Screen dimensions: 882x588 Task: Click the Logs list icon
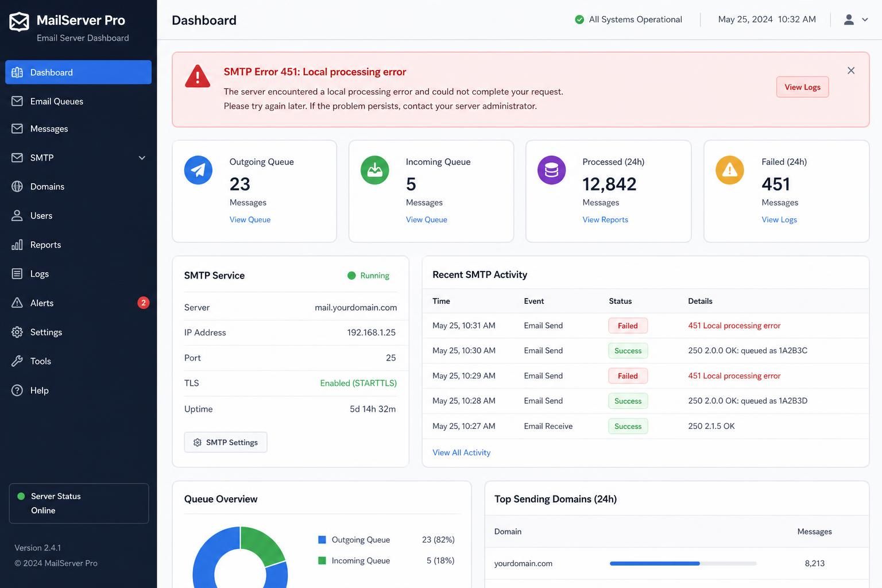point(17,274)
